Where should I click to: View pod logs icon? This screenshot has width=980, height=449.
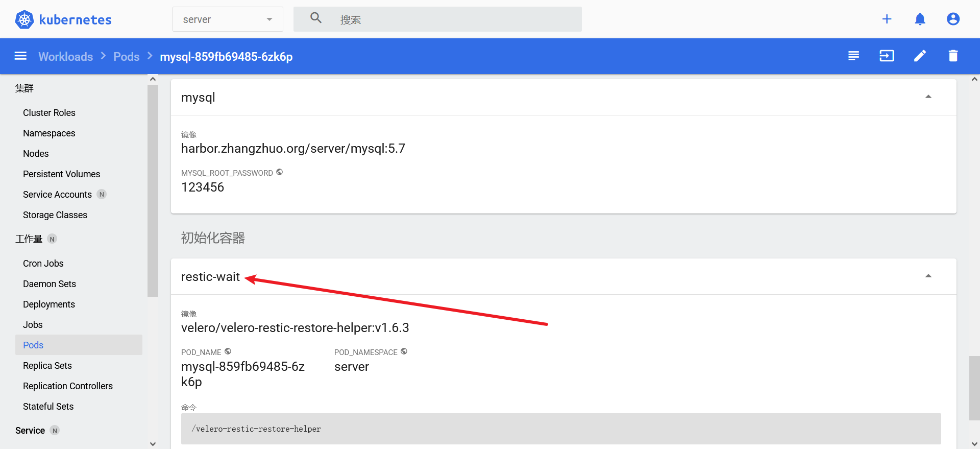[853, 56]
